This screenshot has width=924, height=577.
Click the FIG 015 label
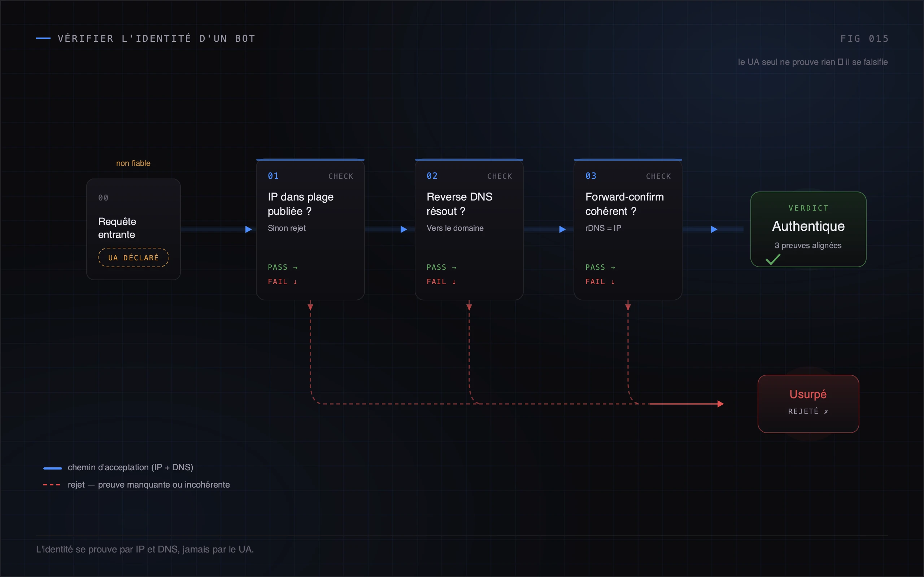[864, 39]
